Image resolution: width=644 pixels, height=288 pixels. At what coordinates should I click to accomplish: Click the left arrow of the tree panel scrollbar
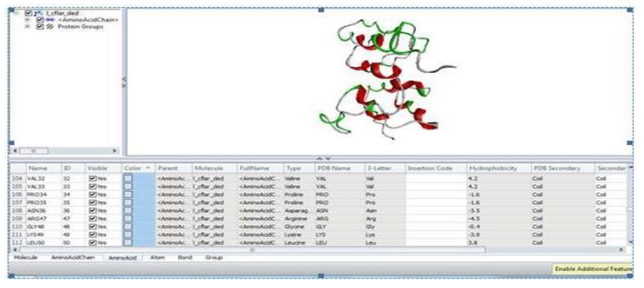15,151
